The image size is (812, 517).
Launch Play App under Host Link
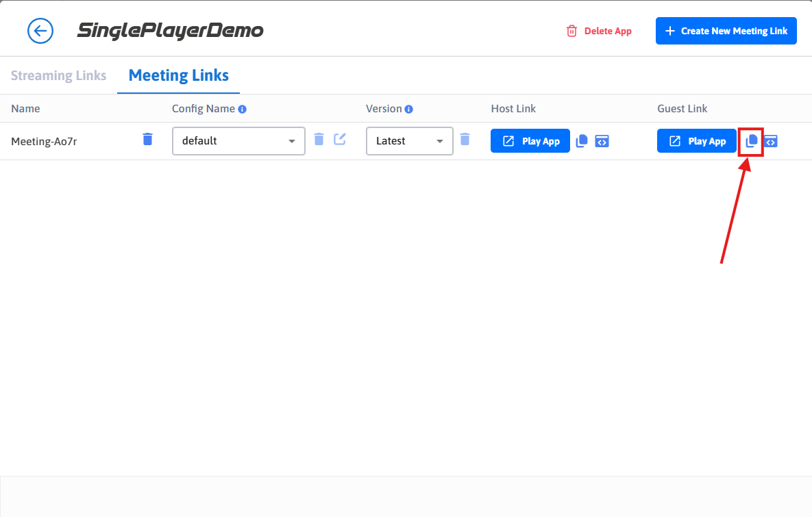click(530, 141)
